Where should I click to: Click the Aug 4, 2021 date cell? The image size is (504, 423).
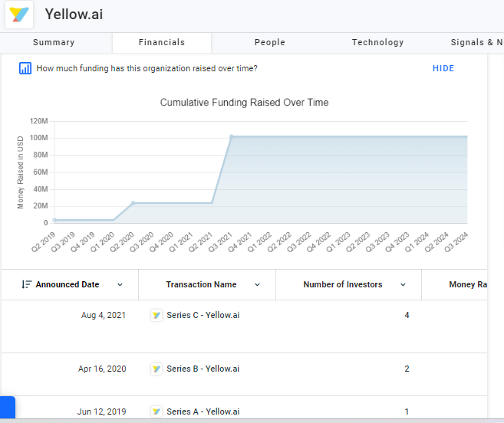[x=104, y=315]
